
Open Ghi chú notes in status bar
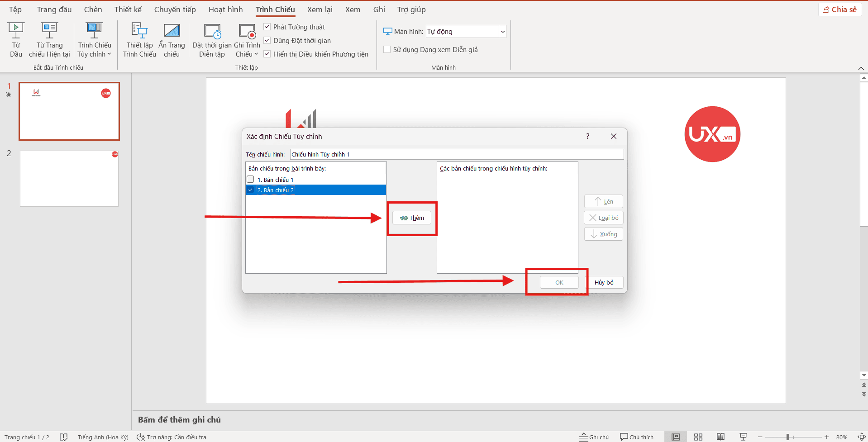[x=594, y=437]
